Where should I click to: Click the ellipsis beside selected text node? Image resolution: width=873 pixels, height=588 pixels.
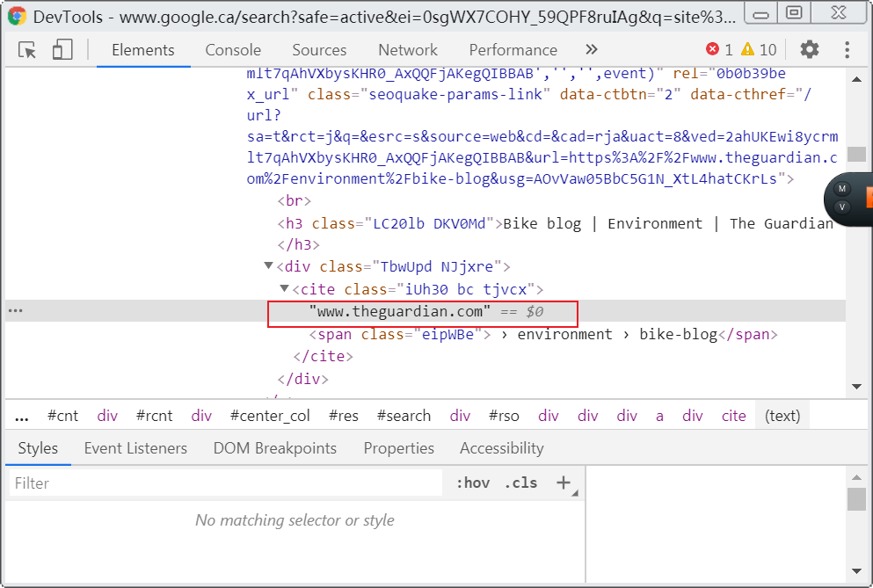16,310
